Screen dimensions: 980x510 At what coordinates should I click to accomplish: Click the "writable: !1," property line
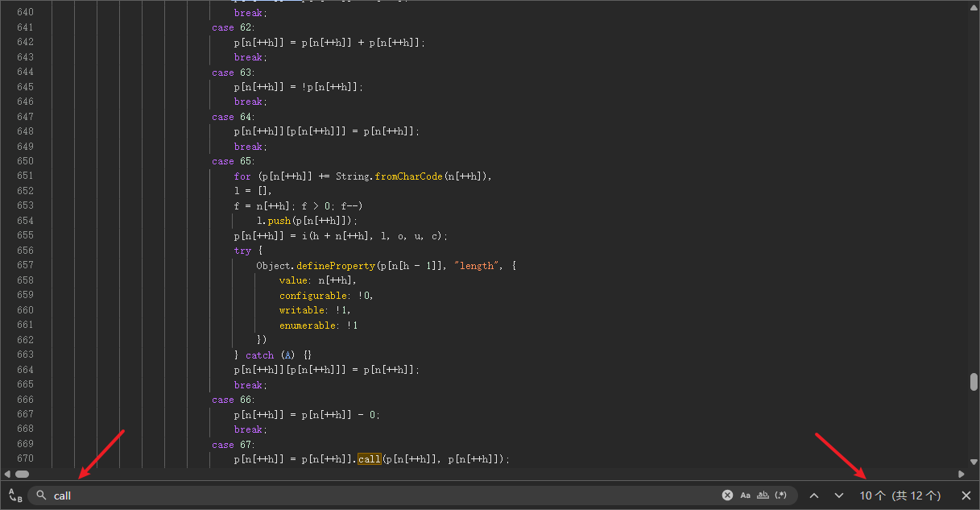[315, 310]
